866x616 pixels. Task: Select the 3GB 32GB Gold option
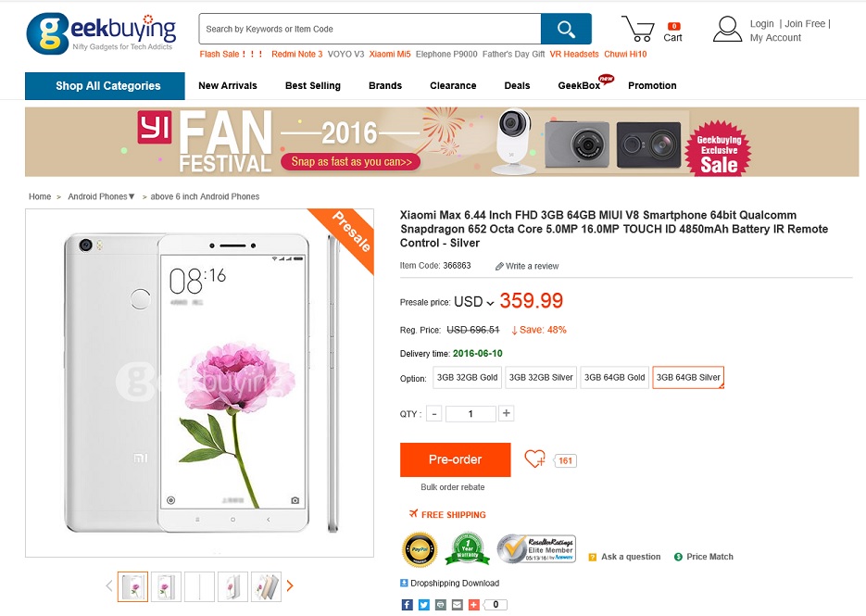(x=467, y=377)
